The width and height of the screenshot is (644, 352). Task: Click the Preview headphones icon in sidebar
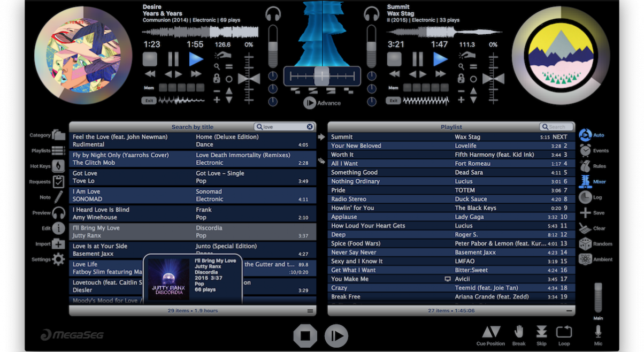(58, 213)
